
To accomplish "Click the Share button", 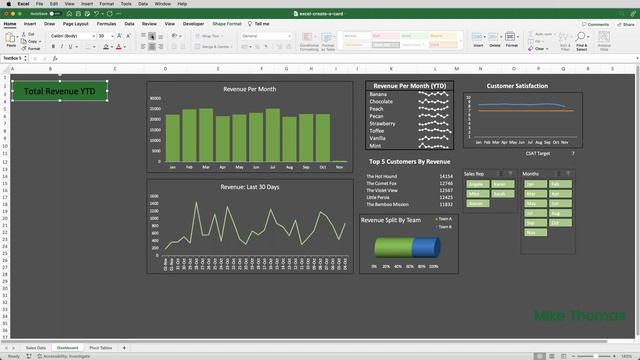I will click(x=626, y=24).
